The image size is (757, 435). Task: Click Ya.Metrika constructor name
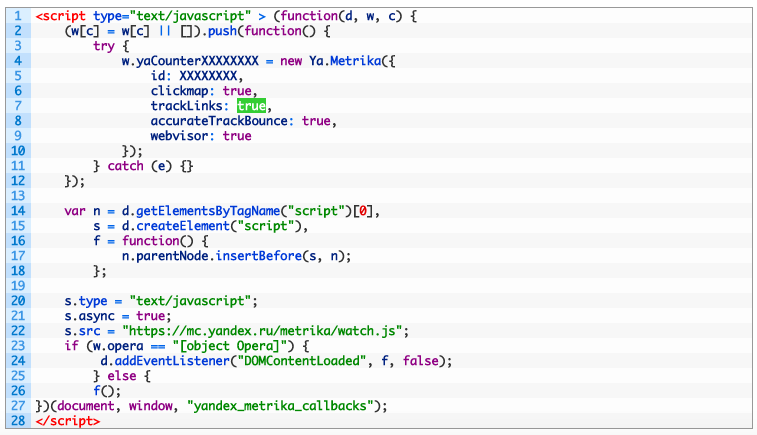point(345,61)
